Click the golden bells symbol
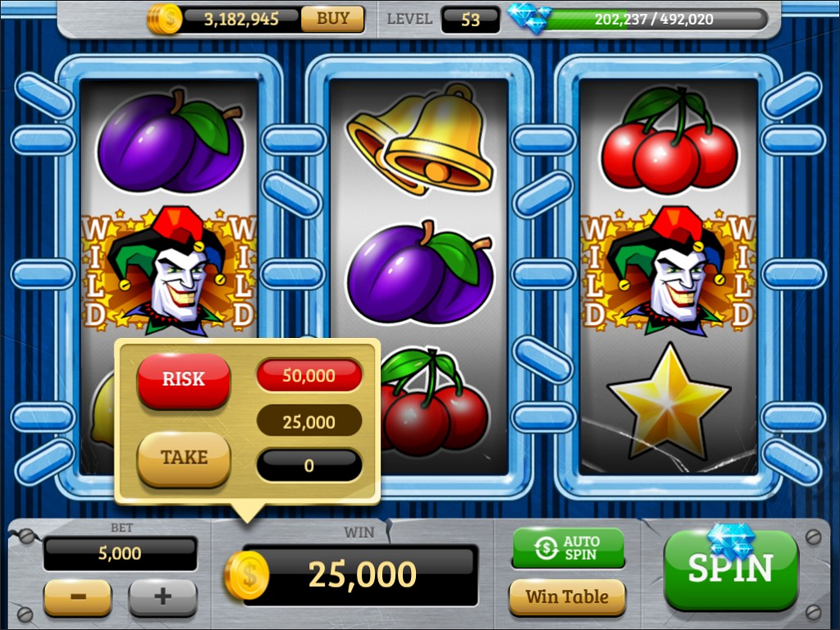This screenshot has height=630, width=840. [419, 139]
